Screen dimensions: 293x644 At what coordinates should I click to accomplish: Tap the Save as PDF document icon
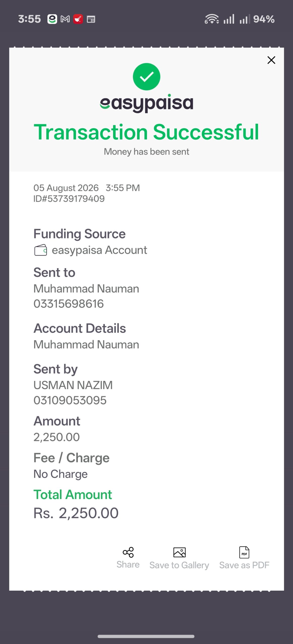(244, 552)
